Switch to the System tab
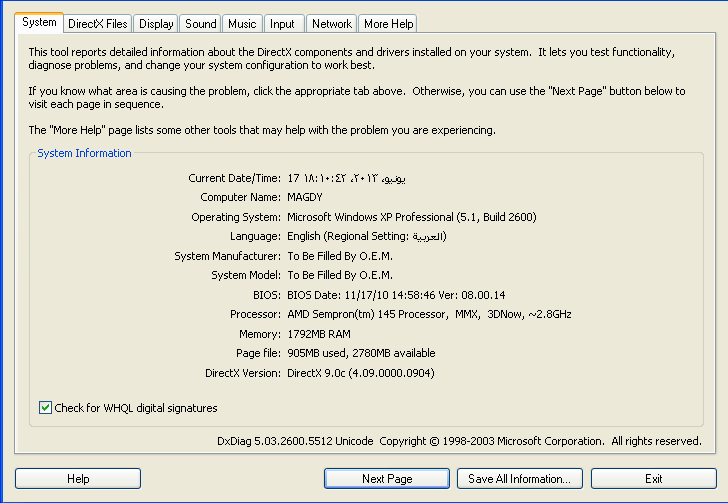The width and height of the screenshot is (728, 503). pyautogui.click(x=39, y=22)
